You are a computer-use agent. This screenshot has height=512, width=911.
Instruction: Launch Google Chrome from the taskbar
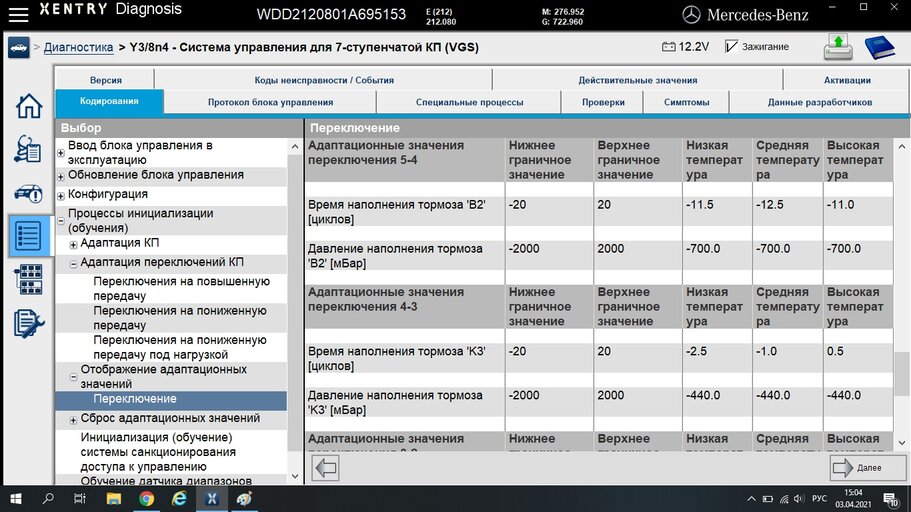click(x=146, y=499)
